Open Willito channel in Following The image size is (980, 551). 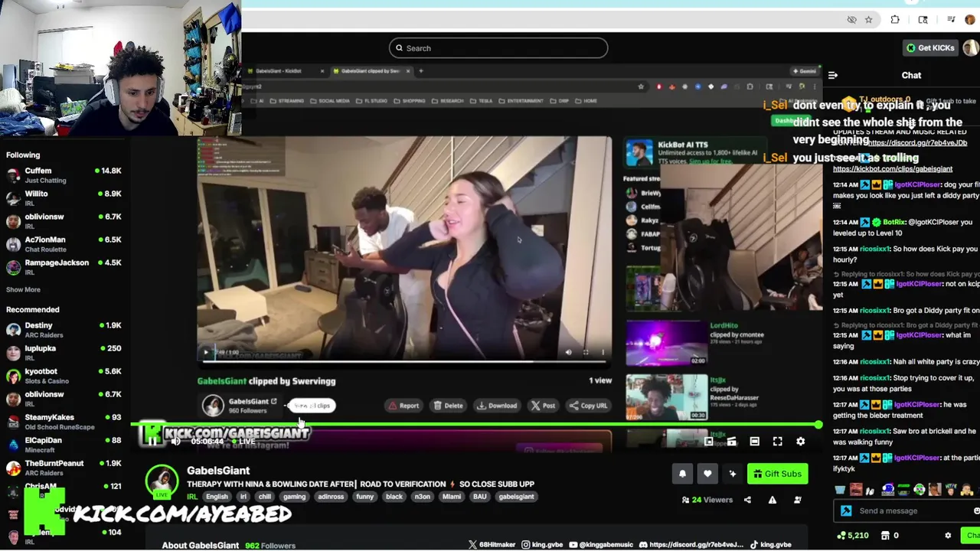click(64, 198)
